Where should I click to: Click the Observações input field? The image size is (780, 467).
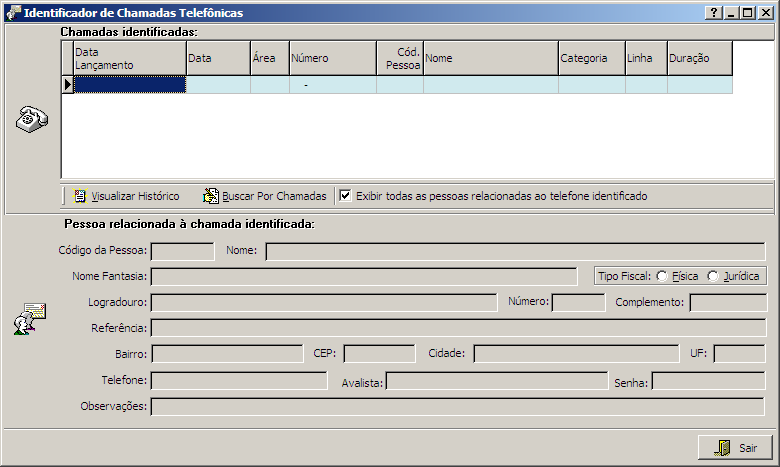click(x=457, y=406)
